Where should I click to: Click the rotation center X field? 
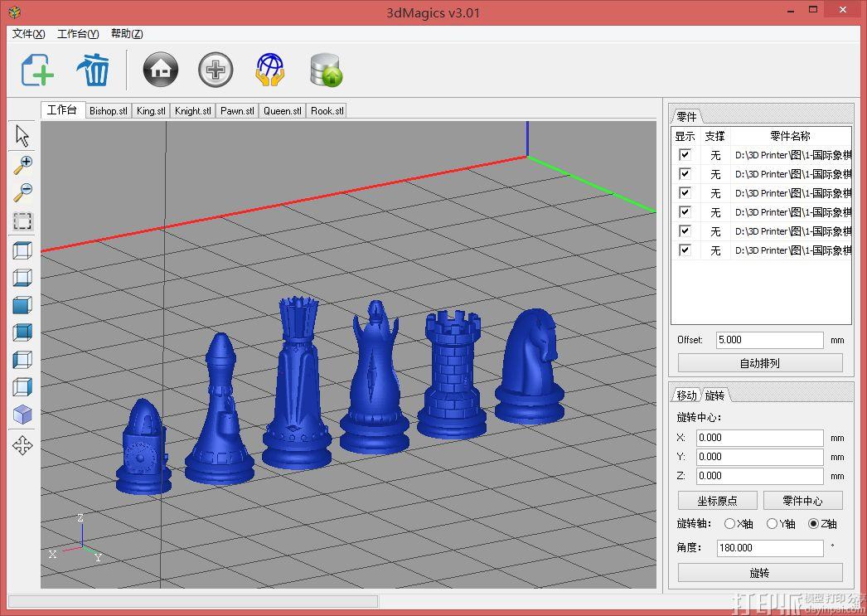pos(760,438)
